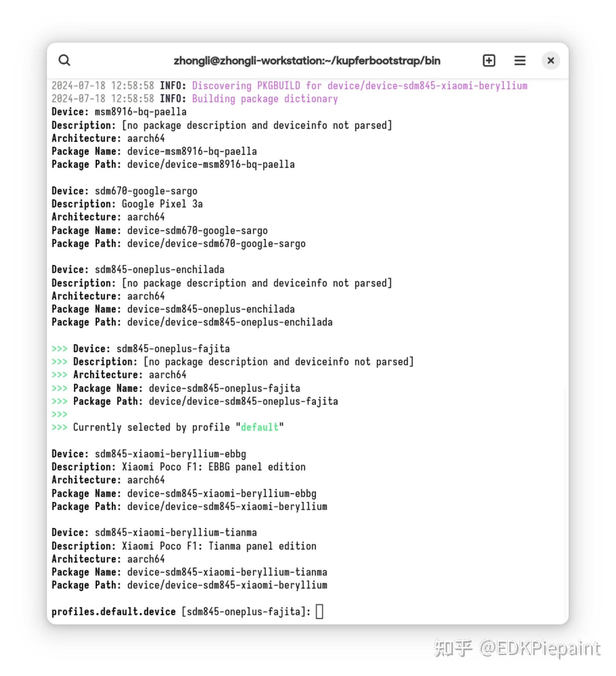Click the window title zhongli@zhongli-workstation
Image resolution: width=616 pixels, height=676 pixels.
point(307,61)
